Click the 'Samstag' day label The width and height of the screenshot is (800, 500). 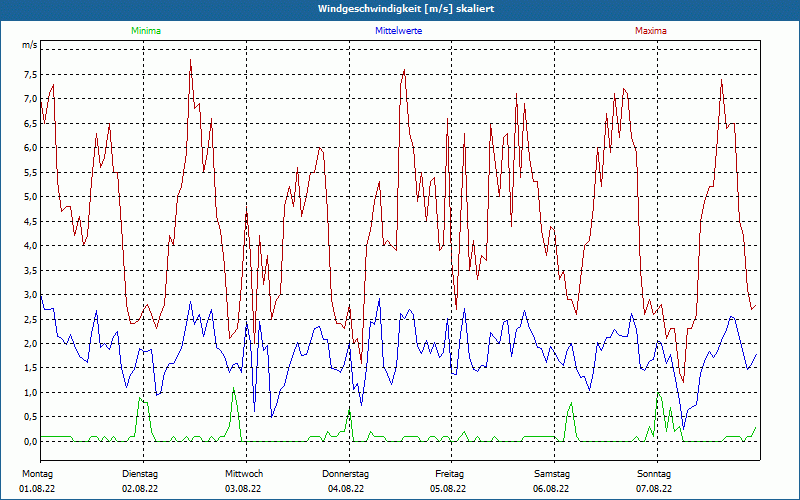(552, 474)
